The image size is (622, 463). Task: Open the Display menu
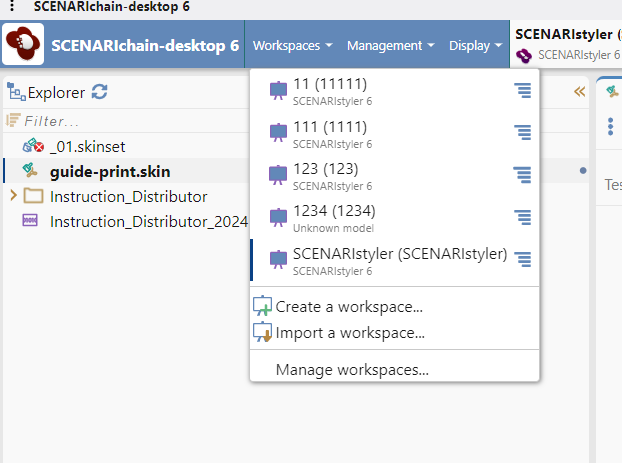(x=476, y=46)
